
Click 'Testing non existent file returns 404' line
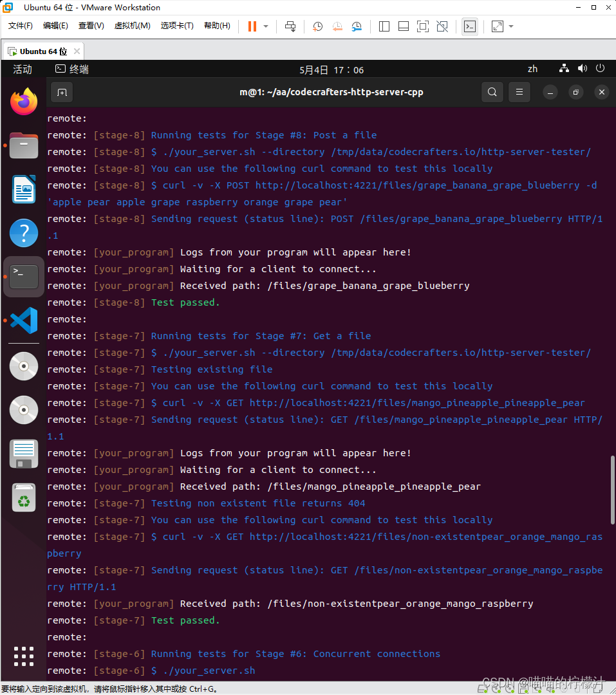coord(258,503)
